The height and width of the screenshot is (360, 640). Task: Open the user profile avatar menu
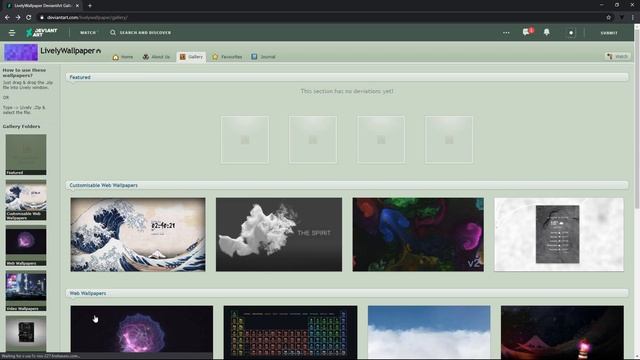(x=571, y=33)
